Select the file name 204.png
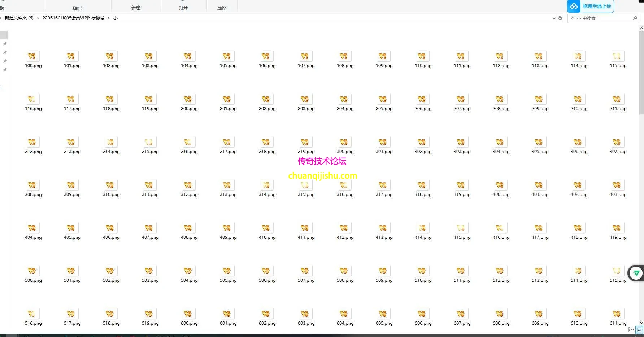 (345, 109)
